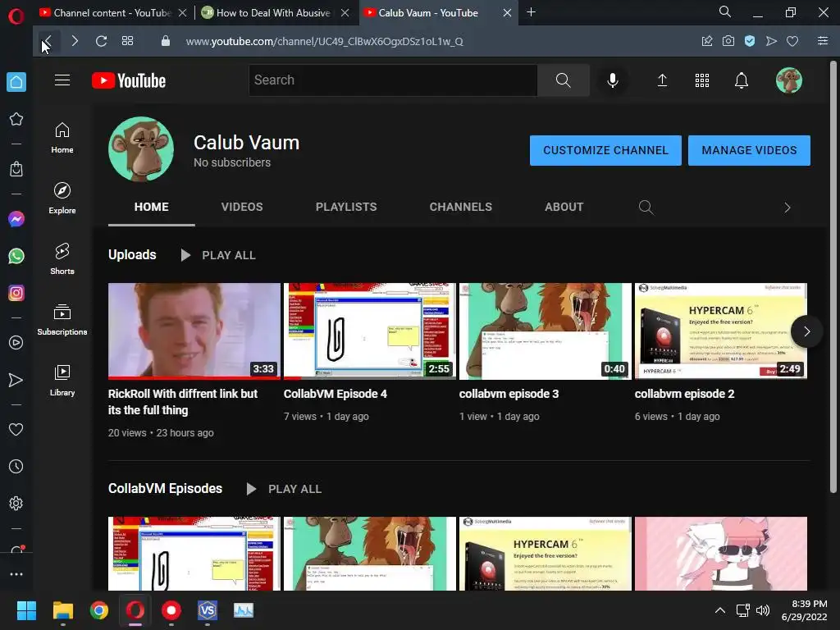The image size is (840, 630).
Task: Open the Opera sidebar three-dot menu
Action: 16,574
